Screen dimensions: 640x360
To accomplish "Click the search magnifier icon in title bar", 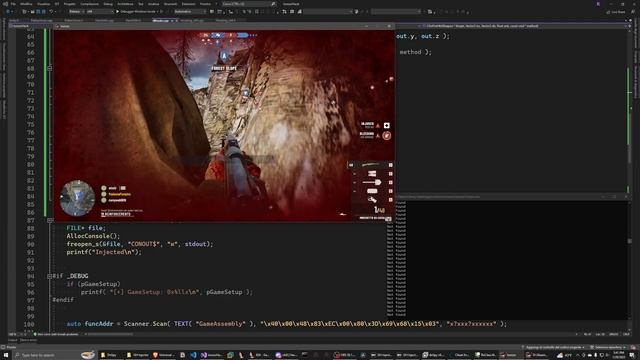I will pos(273,4).
